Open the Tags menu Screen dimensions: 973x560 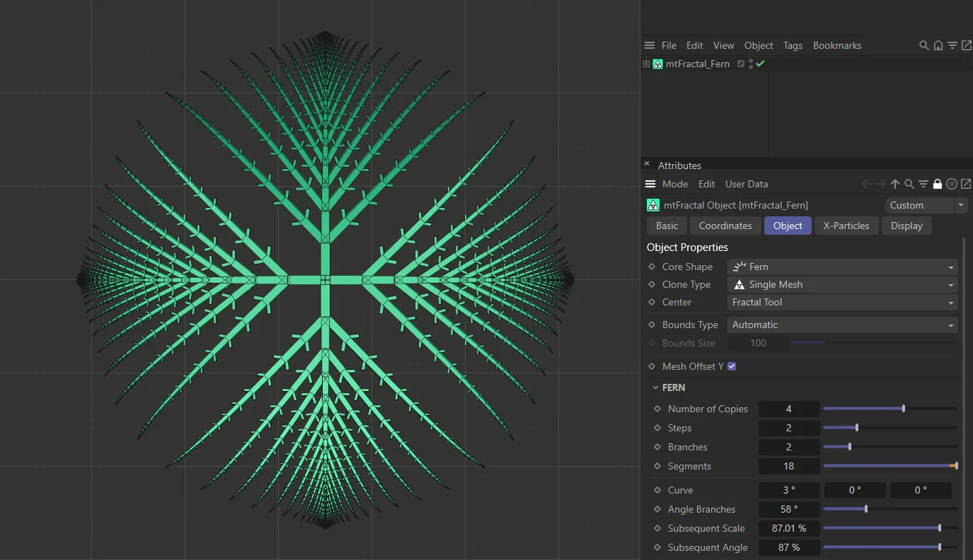793,45
